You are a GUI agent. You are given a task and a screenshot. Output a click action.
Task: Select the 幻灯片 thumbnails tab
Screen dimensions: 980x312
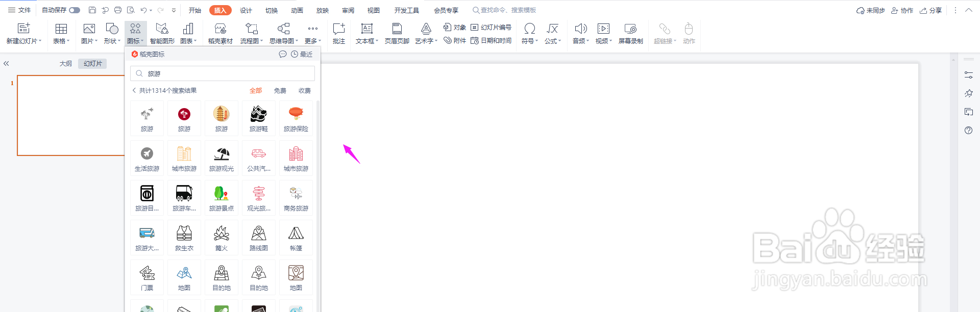(93, 64)
